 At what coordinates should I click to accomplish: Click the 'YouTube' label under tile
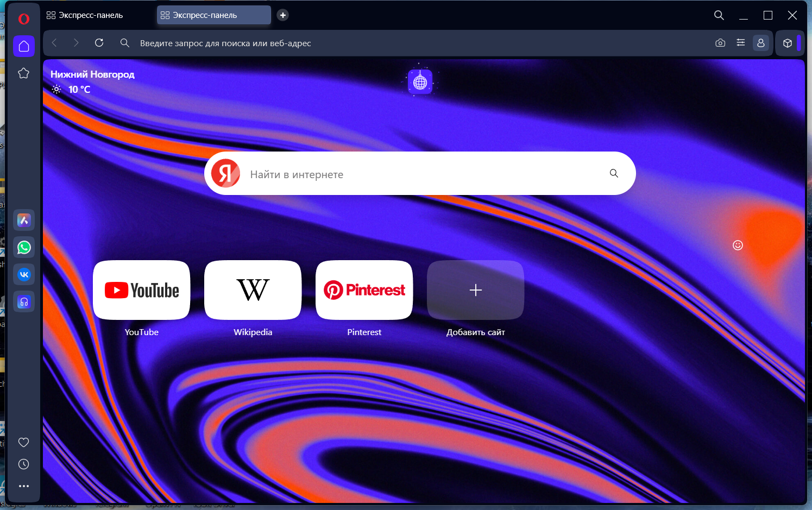pyautogui.click(x=142, y=332)
